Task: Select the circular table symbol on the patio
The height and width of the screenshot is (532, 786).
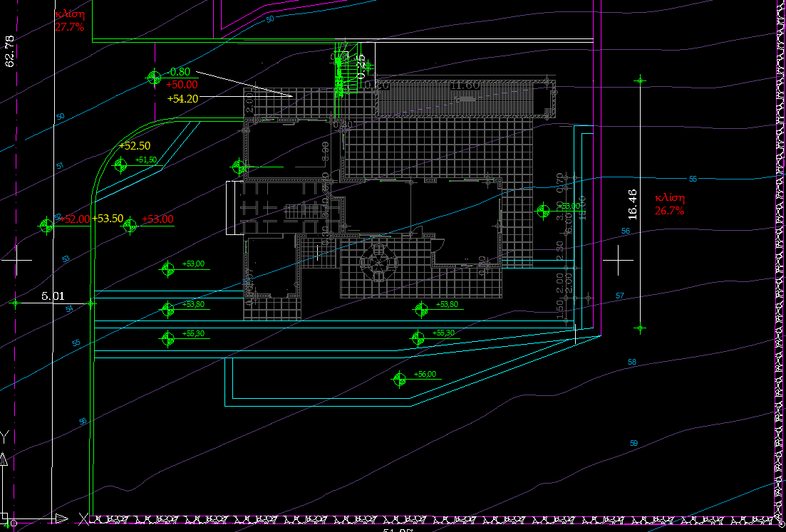Action: point(378,262)
